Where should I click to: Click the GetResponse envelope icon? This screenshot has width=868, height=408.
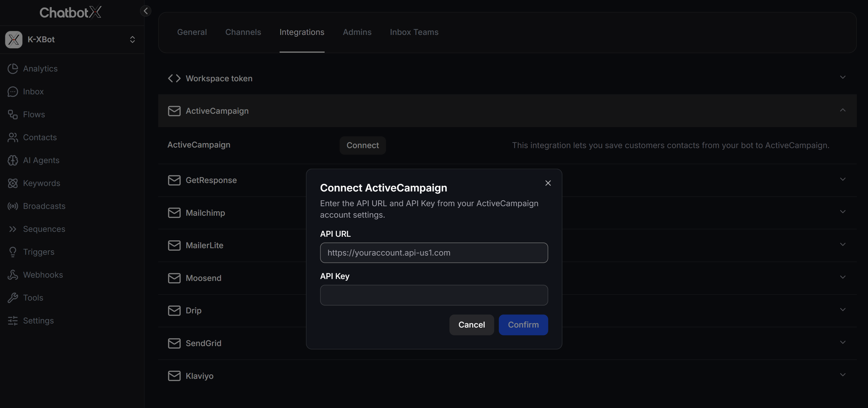174,180
